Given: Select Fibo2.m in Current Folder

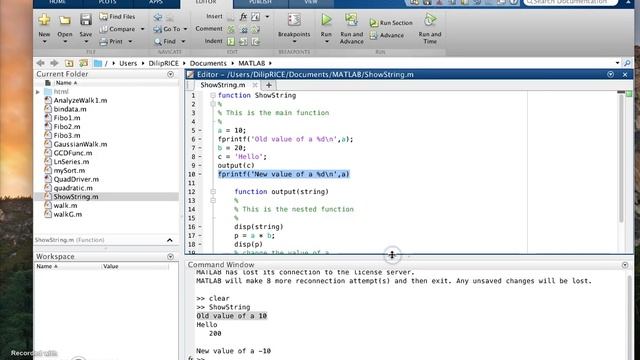Looking at the screenshot, I should [67, 127].
